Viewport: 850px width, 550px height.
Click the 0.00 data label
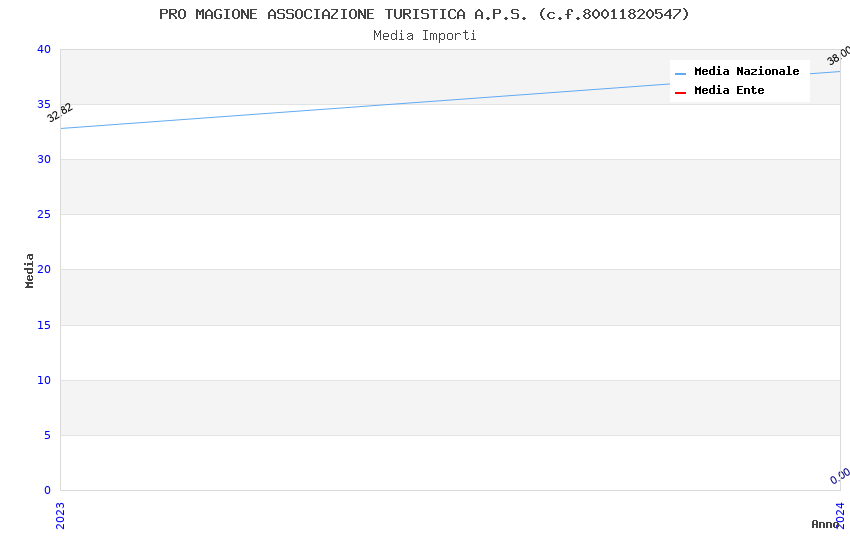pos(840,476)
